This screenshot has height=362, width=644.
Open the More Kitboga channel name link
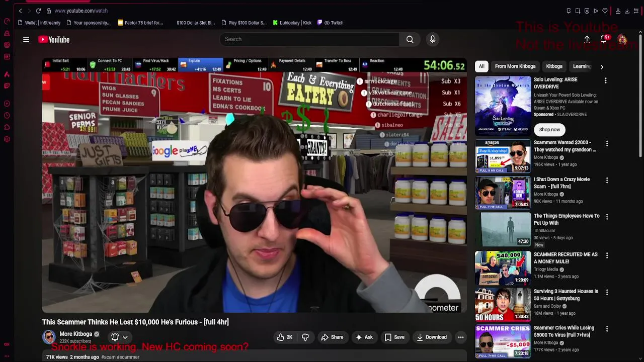[x=76, y=334]
